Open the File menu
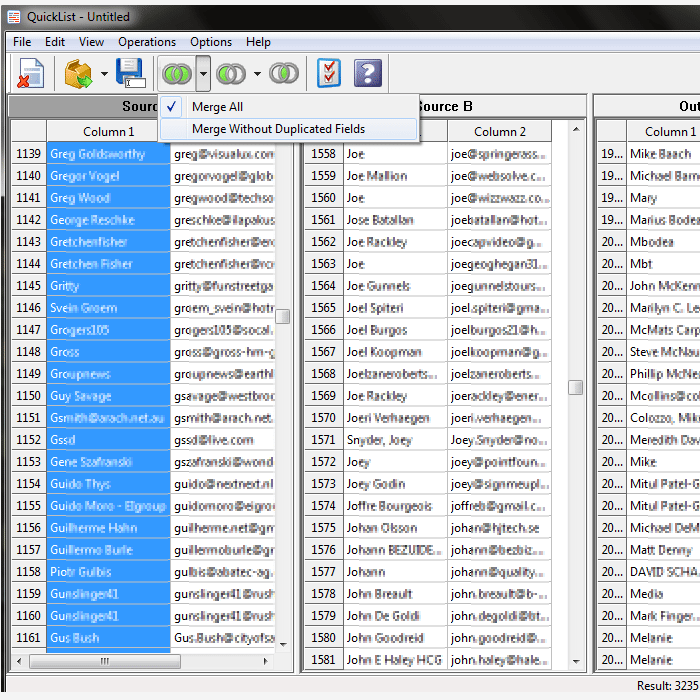This screenshot has height=700, width=700. [x=22, y=42]
